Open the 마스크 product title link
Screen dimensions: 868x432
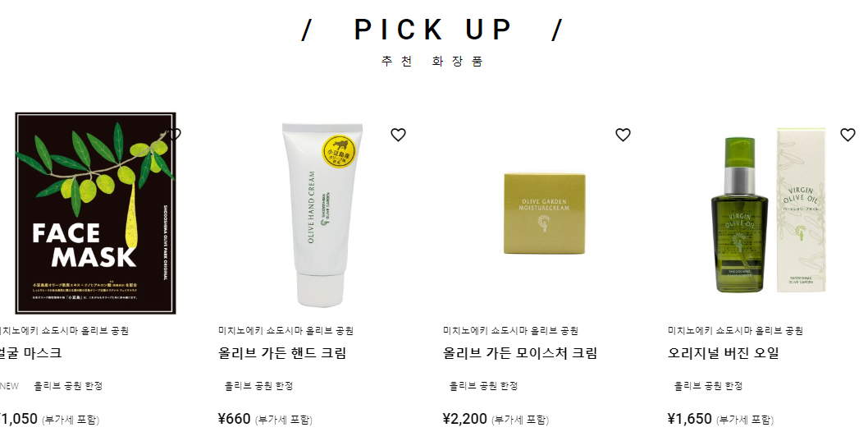coord(30,353)
